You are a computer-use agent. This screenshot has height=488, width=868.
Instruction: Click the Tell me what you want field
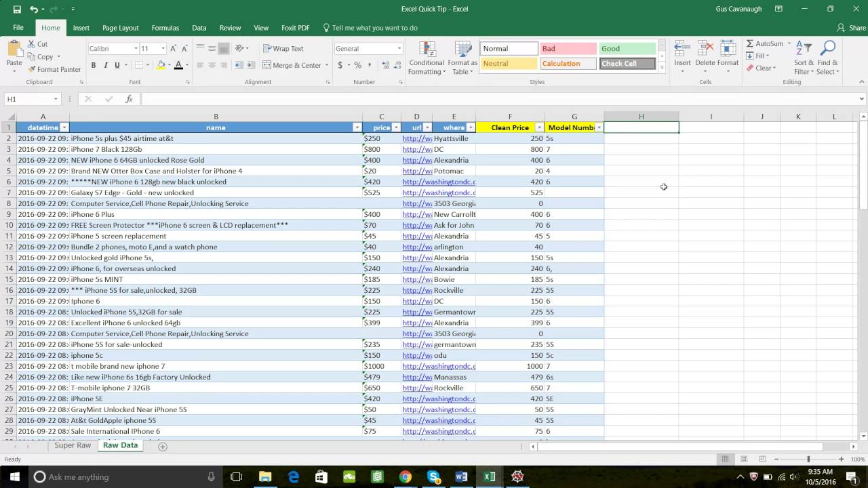370,28
